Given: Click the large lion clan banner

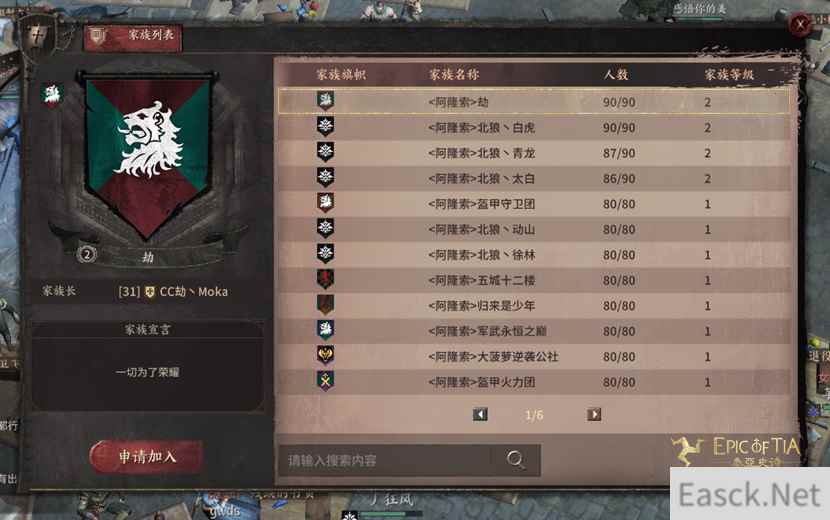Looking at the screenshot, I should click(x=148, y=156).
